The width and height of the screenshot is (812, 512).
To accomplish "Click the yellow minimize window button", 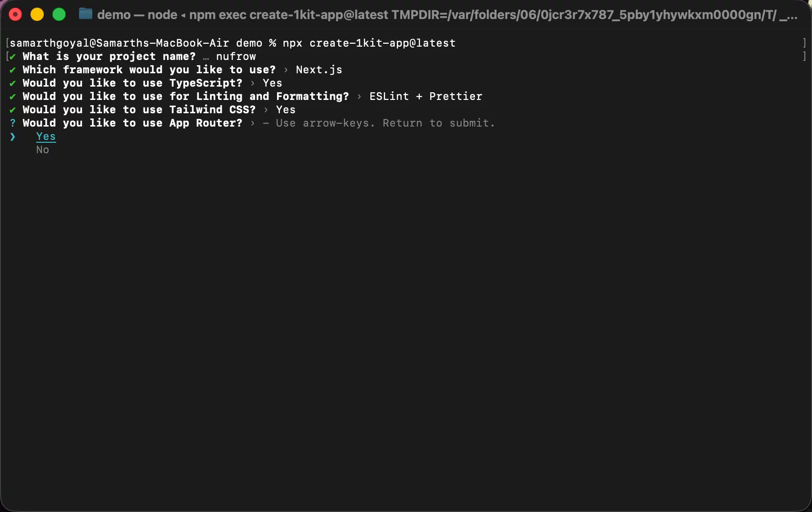I will point(37,15).
